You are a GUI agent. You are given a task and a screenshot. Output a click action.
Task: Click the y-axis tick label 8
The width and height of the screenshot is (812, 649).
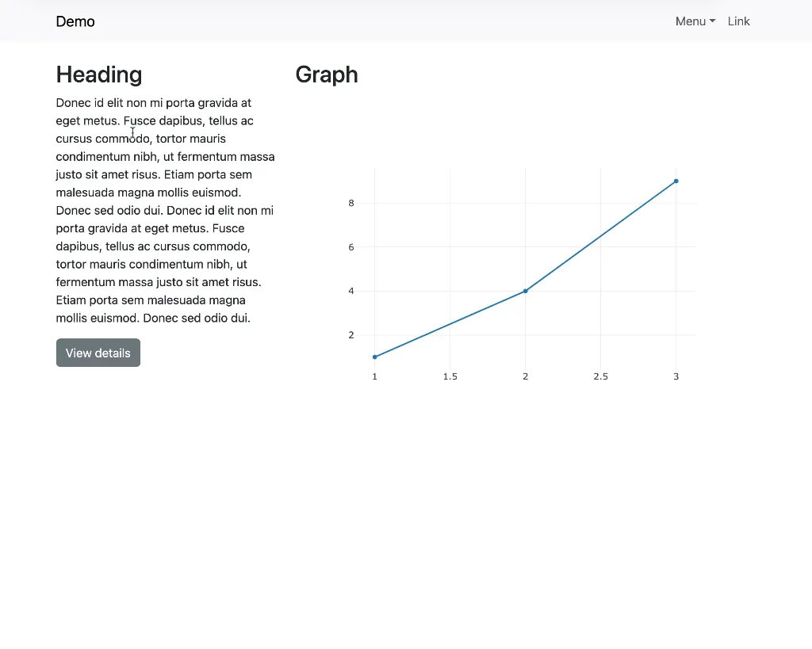[351, 204]
